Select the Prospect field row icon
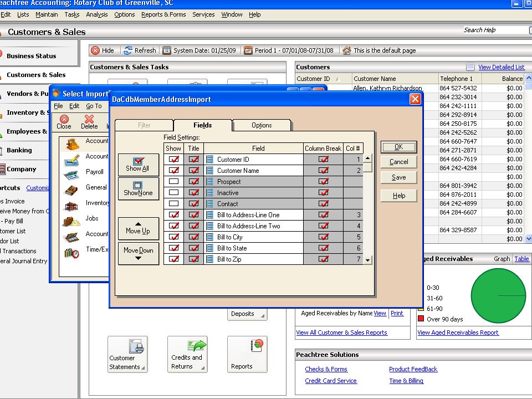532x399 pixels. coord(210,182)
